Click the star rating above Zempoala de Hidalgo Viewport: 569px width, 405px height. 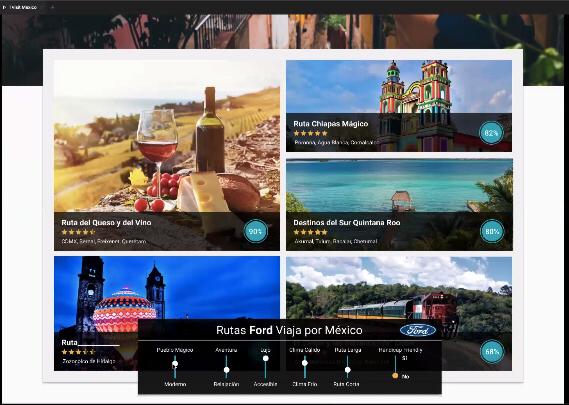pyautogui.click(x=78, y=352)
